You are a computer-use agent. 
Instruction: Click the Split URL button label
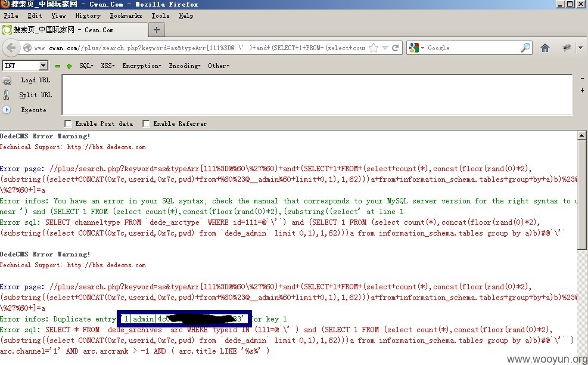tap(35, 95)
